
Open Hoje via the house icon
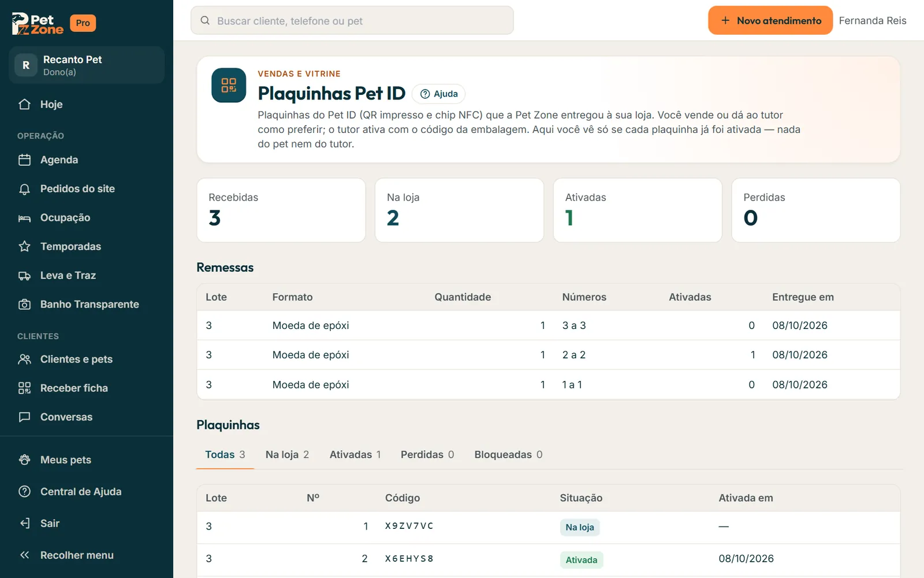24,104
